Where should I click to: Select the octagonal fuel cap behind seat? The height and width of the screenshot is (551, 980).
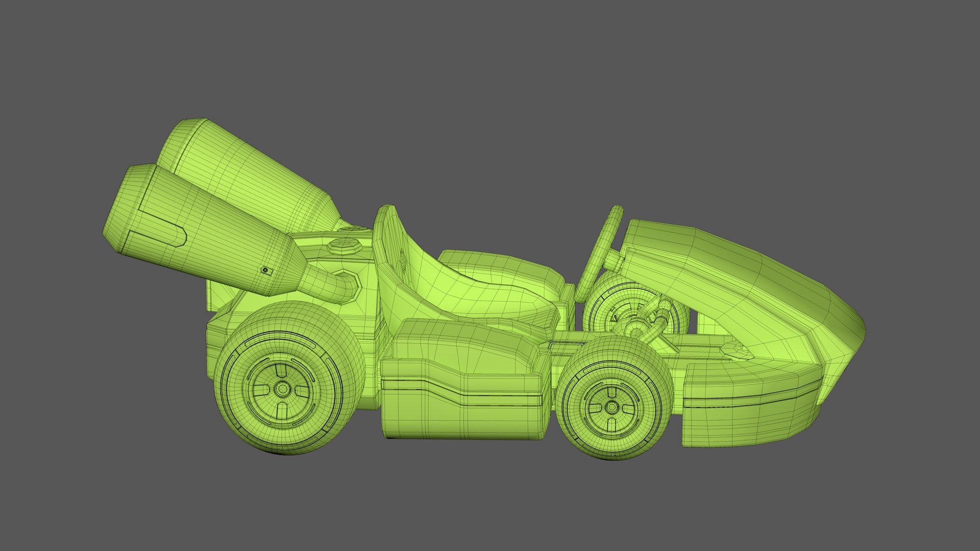coord(345,247)
